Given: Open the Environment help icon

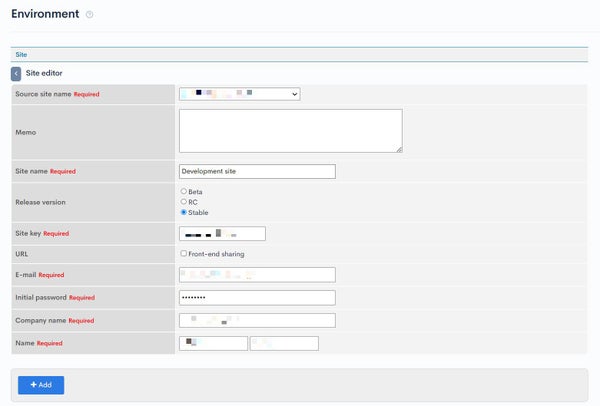Looking at the screenshot, I should (x=89, y=15).
